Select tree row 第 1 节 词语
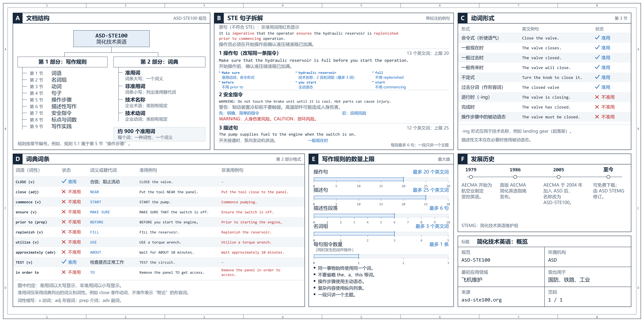 point(45,73)
